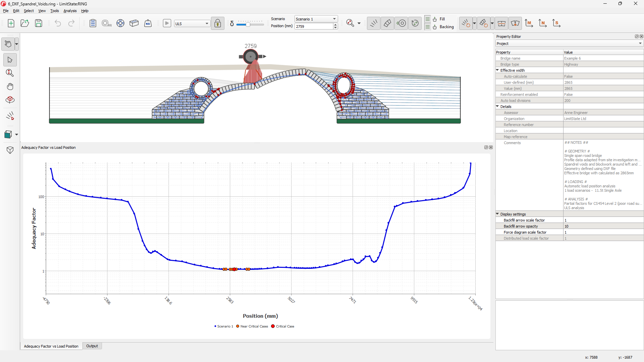The image size is (644, 362).
Task: Select the zoom magnifier tool in left sidebar
Action: (x=10, y=73)
